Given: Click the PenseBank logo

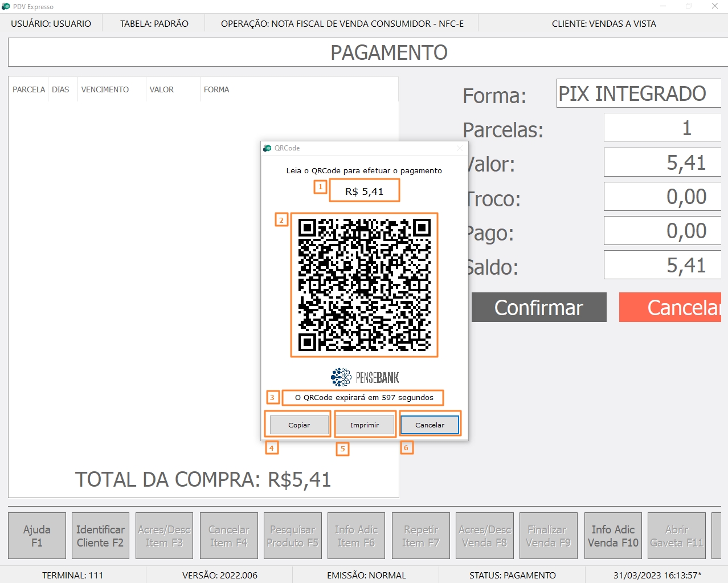Looking at the screenshot, I should (365, 377).
